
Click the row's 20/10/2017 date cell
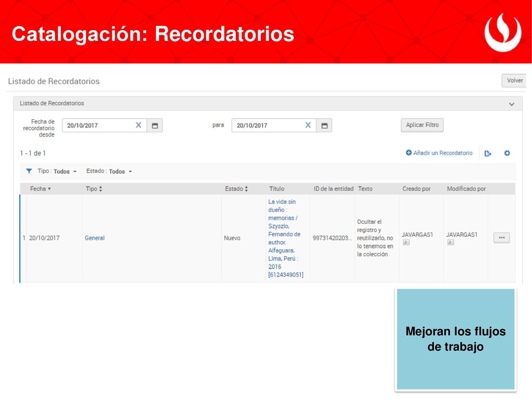pyautogui.click(x=44, y=238)
